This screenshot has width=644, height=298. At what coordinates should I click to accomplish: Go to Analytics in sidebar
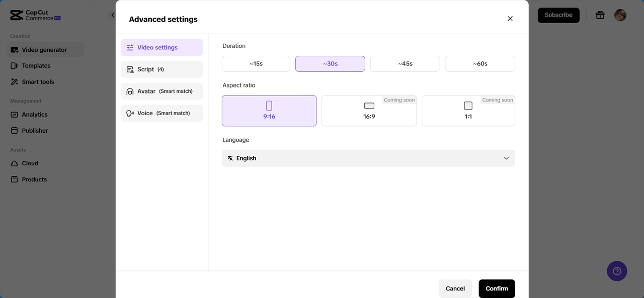34,115
